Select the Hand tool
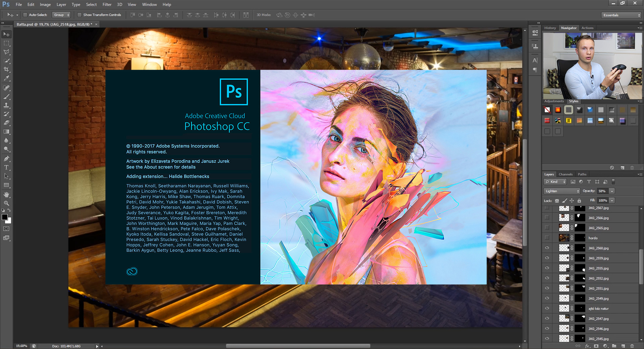The height and width of the screenshot is (349, 644). tap(6, 194)
